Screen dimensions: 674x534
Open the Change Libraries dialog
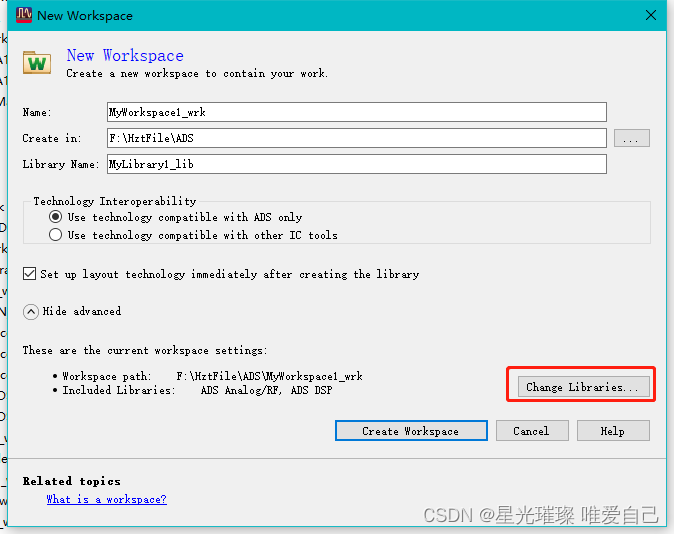pyautogui.click(x=583, y=387)
